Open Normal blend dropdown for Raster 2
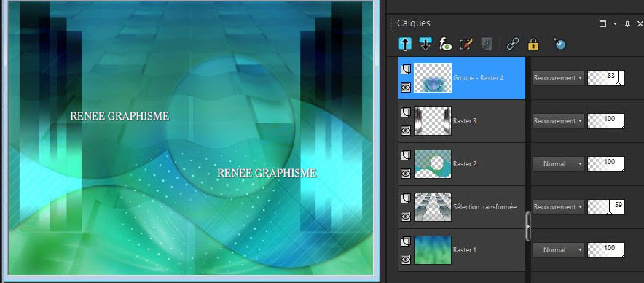This screenshot has width=644, height=283. tap(558, 163)
